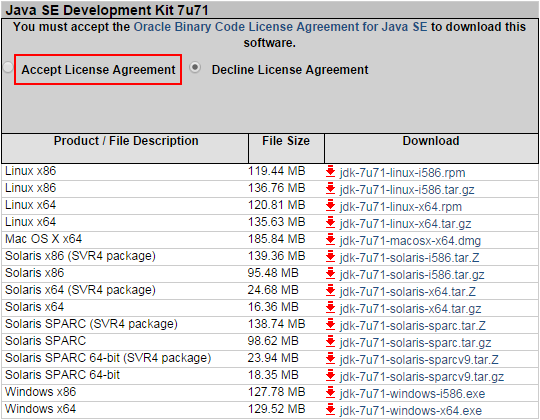The width and height of the screenshot is (540, 420).
Task: Select Decline License Agreement radio button
Action: pyautogui.click(x=195, y=67)
